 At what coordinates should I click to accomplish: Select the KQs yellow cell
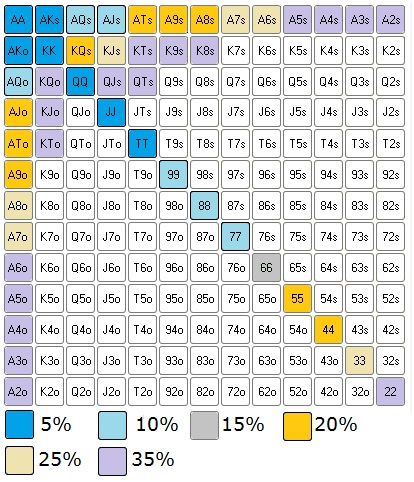tap(80, 51)
